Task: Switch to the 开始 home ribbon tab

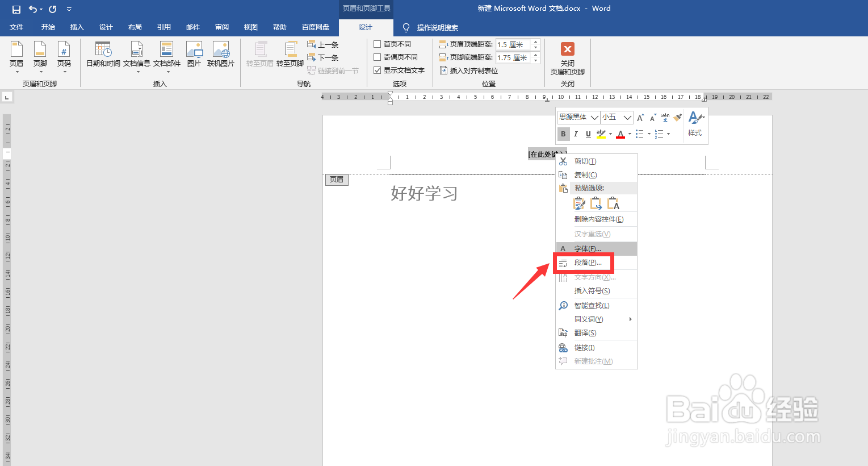Action: coord(48,27)
